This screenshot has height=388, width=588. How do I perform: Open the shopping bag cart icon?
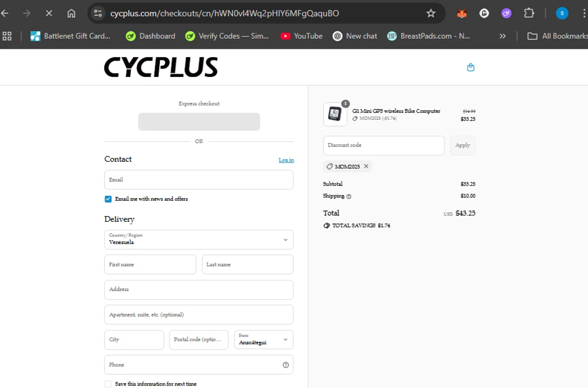click(x=471, y=67)
